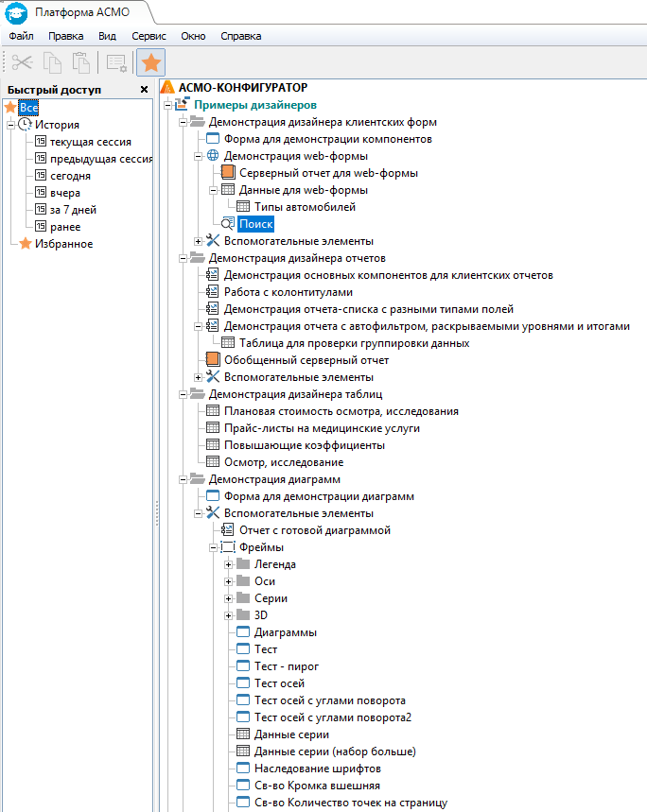Click the Copy toolbar icon
This screenshot has height=812, width=647.
click(52, 62)
